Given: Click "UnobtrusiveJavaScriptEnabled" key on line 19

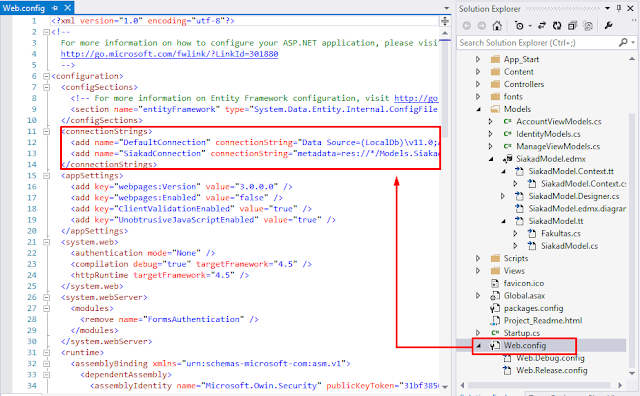Looking at the screenshot, I should (186, 220).
